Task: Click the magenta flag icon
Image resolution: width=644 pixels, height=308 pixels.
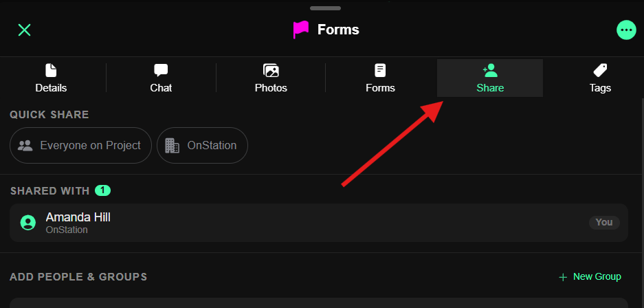Action: pos(301,30)
